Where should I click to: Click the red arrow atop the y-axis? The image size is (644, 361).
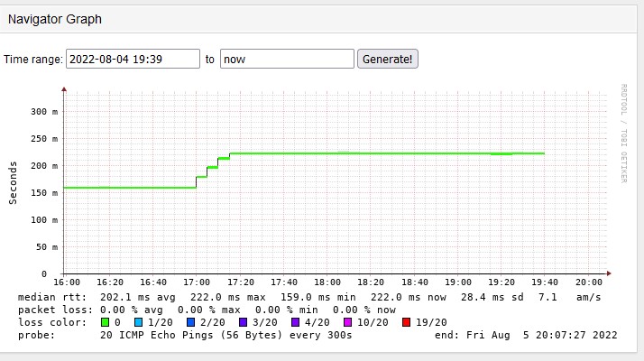[64, 89]
